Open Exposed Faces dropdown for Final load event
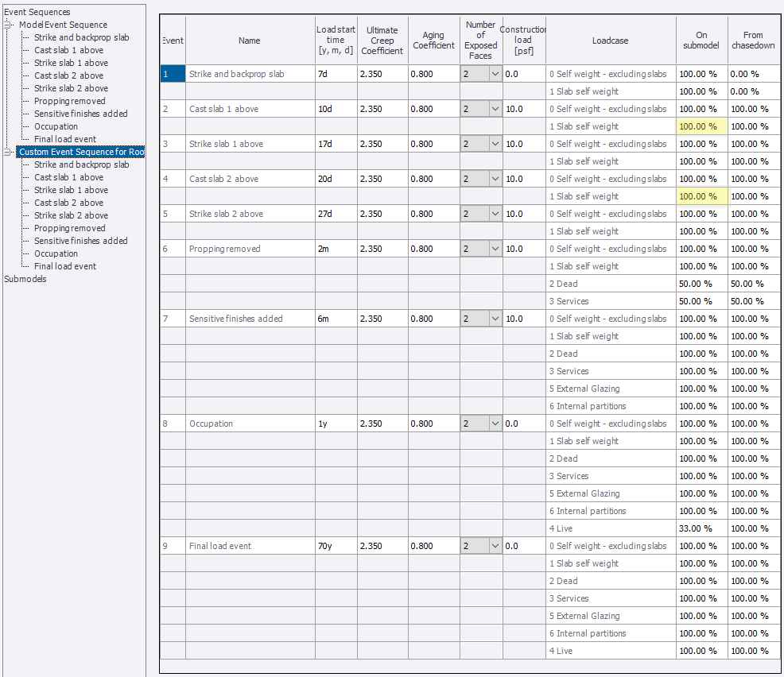 (x=495, y=546)
